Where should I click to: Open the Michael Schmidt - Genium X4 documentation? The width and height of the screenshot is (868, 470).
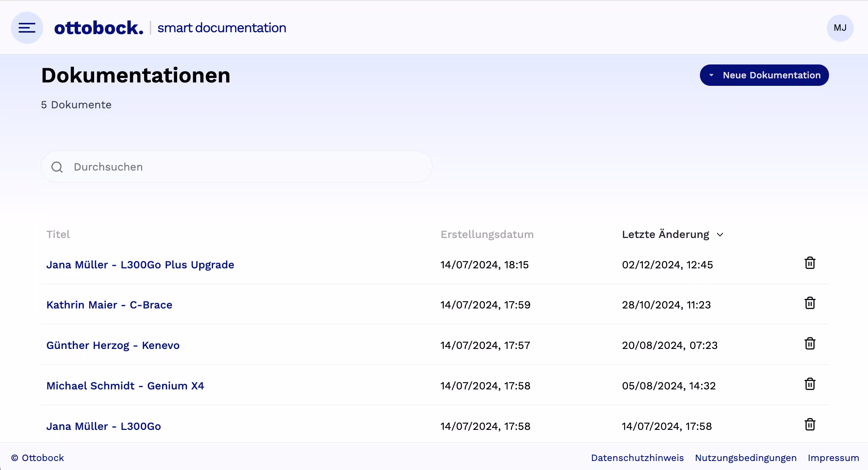(x=125, y=386)
